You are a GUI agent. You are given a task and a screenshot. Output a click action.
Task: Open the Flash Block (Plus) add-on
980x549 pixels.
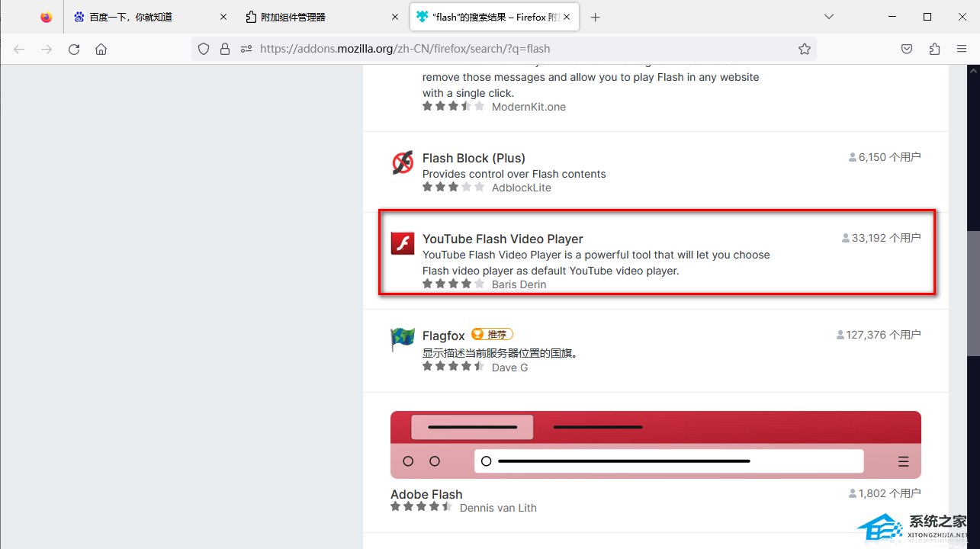click(x=474, y=158)
